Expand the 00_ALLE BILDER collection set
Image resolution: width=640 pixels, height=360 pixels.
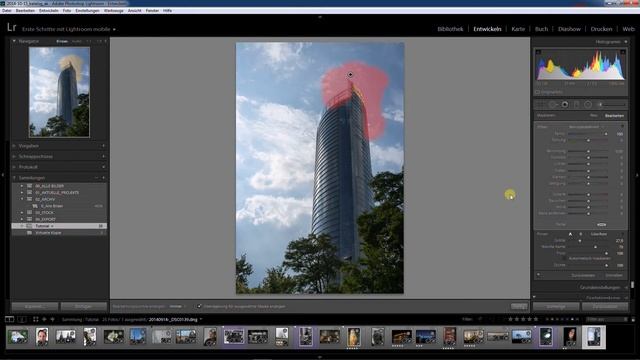(22, 186)
